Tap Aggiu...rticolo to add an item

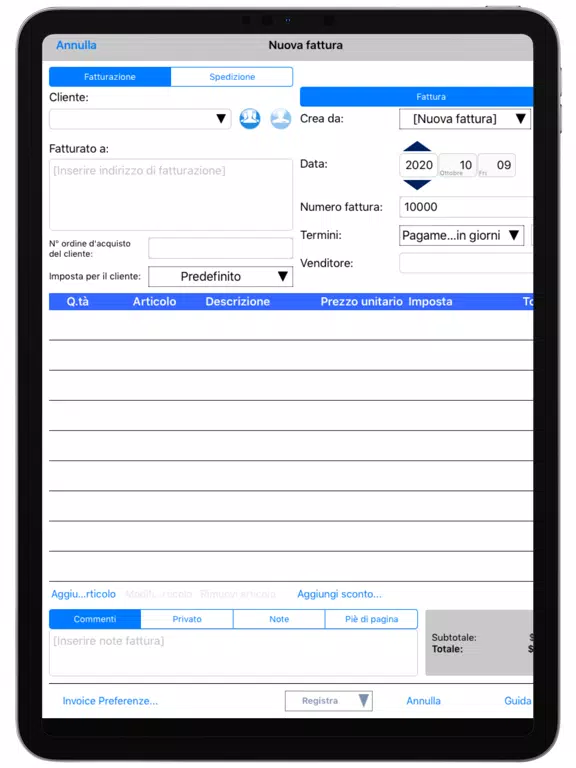coord(84,594)
